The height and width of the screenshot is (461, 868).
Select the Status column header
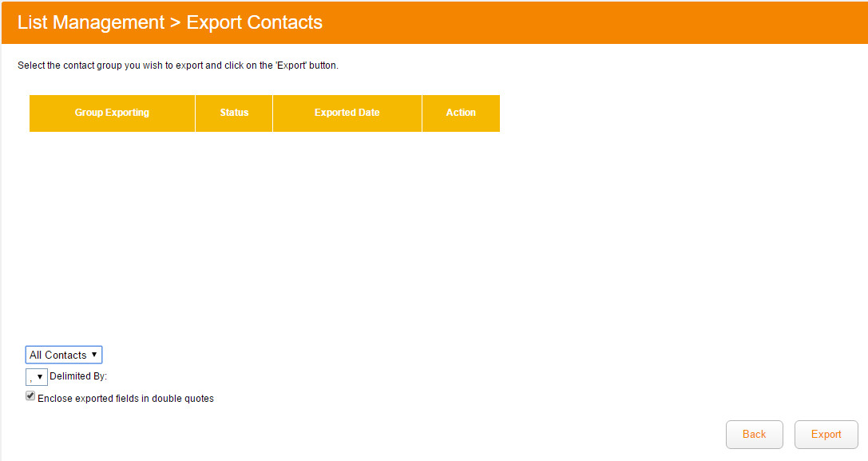tap(234, 113)
